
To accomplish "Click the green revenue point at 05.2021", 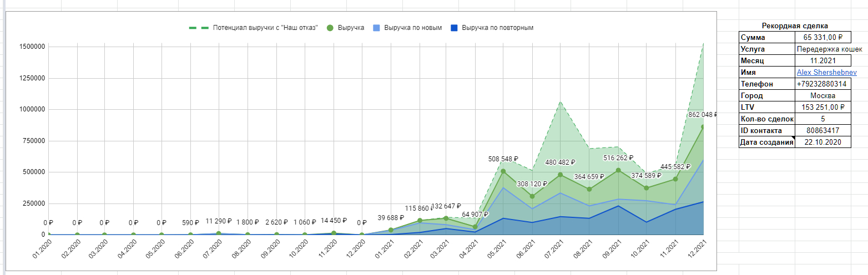I will point(503,171).
